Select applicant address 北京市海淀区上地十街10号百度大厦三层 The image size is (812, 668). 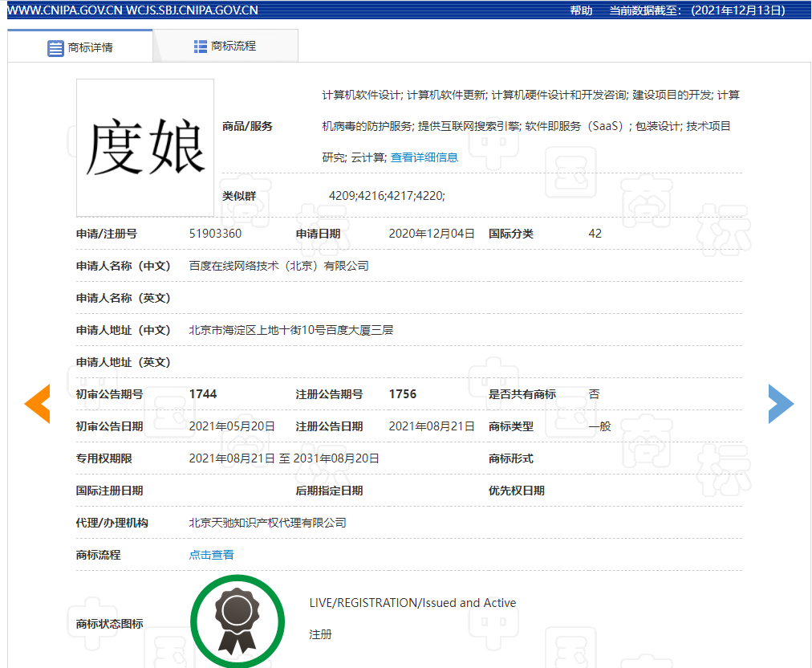(291, 330)
